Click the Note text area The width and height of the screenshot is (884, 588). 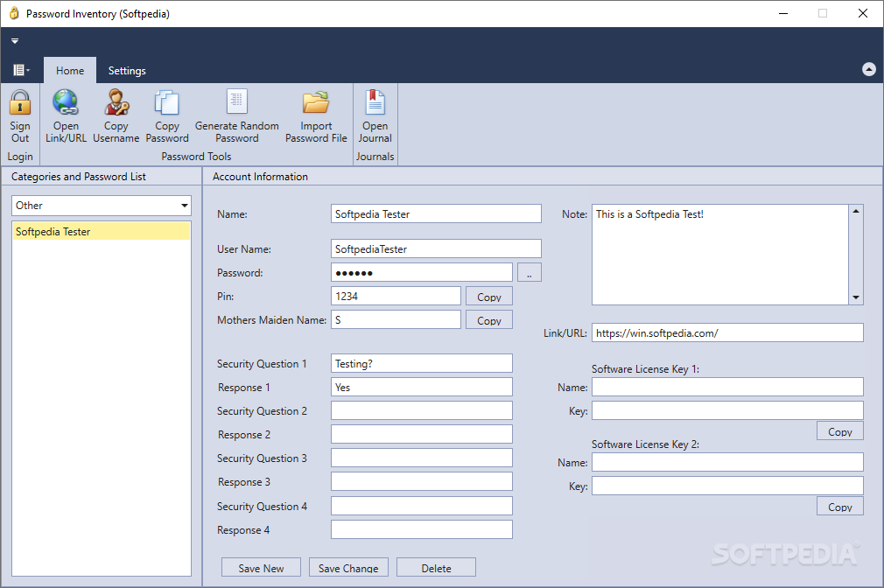pyautogui.click(x=720, y=255)
